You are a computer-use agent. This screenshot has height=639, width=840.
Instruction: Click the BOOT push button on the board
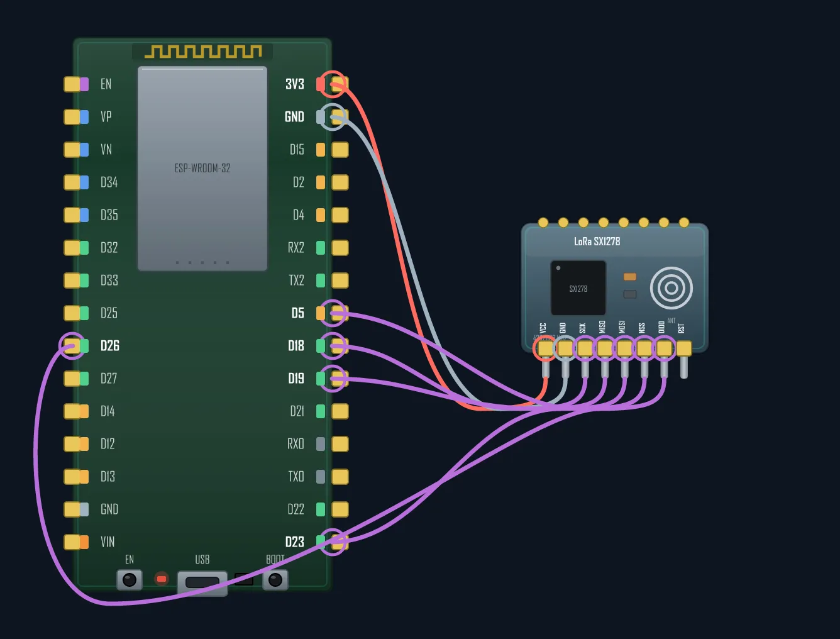[275, 580]
